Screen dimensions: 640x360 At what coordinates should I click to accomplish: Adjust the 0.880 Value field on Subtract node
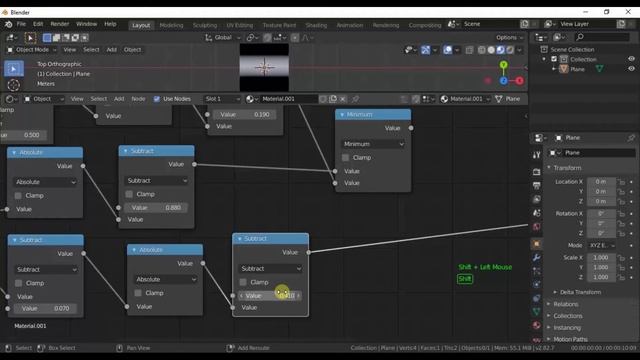[x=156, y=208]
